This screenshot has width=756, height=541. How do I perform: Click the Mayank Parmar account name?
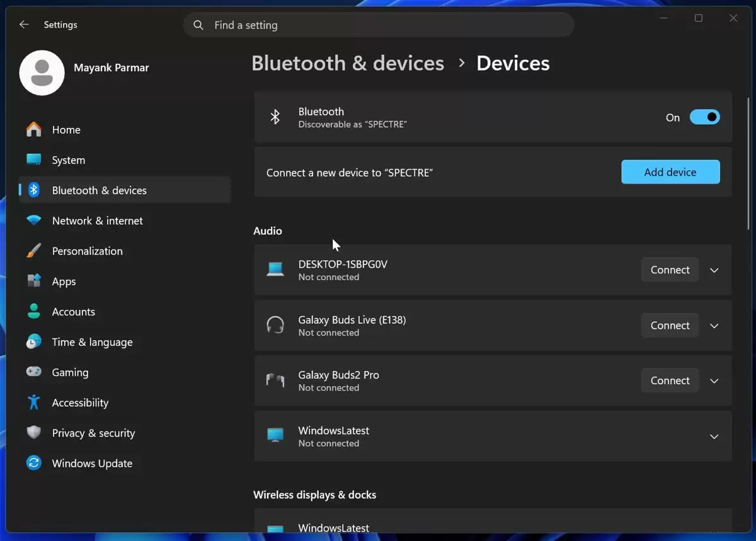[x=112, y=67]
